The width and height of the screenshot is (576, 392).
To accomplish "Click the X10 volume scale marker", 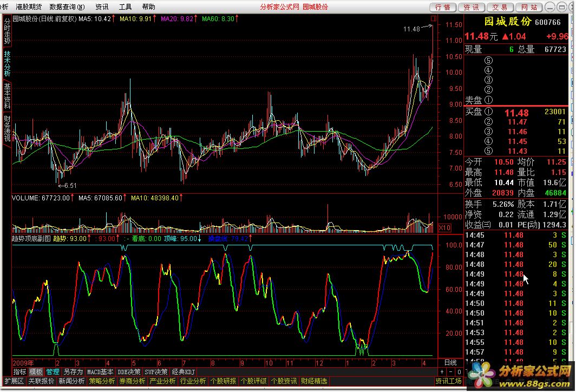I will click(x=444, y=228).
